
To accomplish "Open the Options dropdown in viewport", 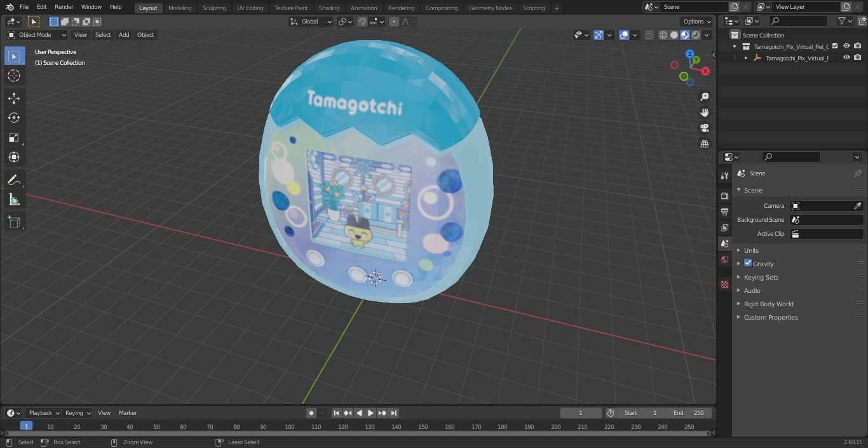I will pos(697,22).
